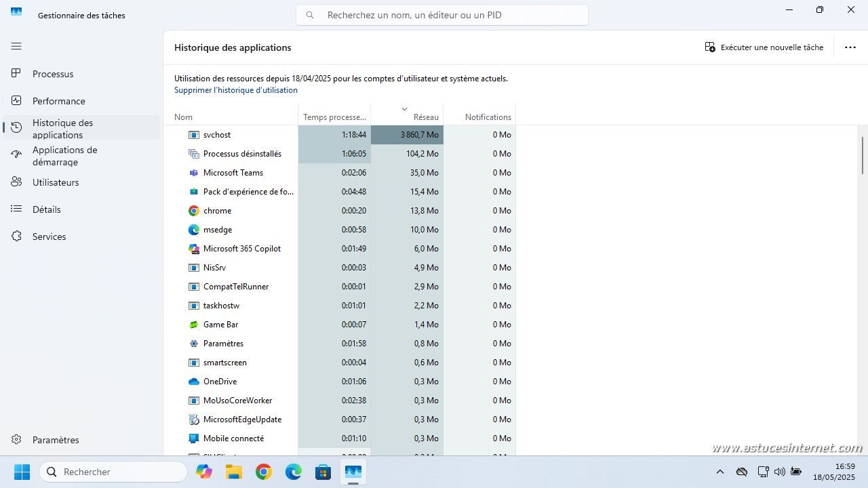
Task: Open the Utilisateurs page icon
Action: [16, 182]
